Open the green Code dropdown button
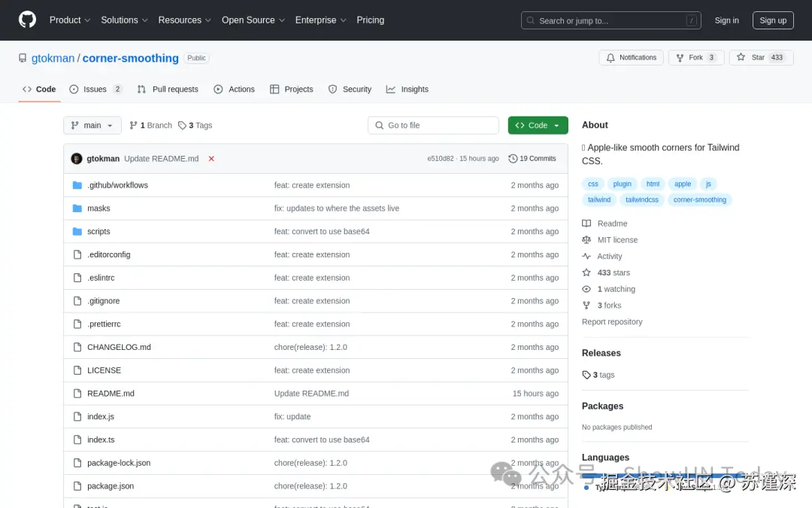This screenshot has width=812, height=508. tap(538, 126)
